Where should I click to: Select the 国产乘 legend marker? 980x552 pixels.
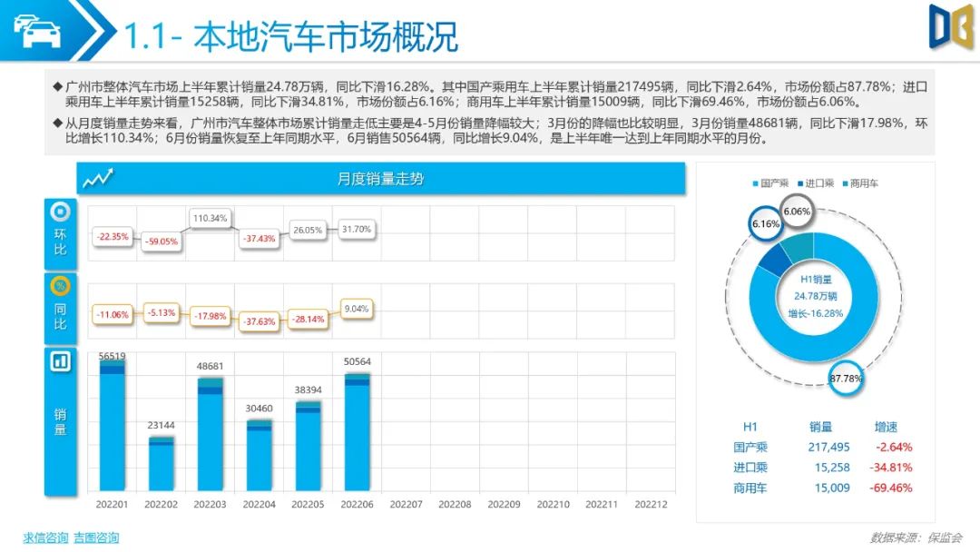756,183
